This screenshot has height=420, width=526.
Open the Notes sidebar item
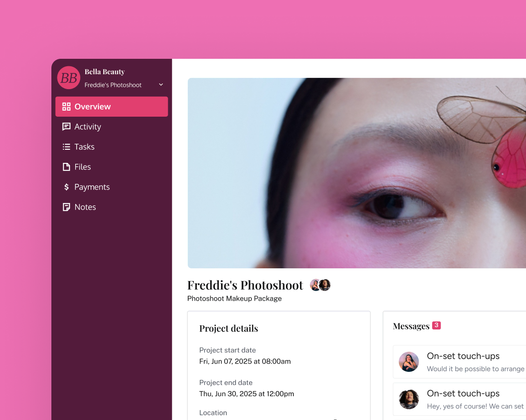[112, 207]
